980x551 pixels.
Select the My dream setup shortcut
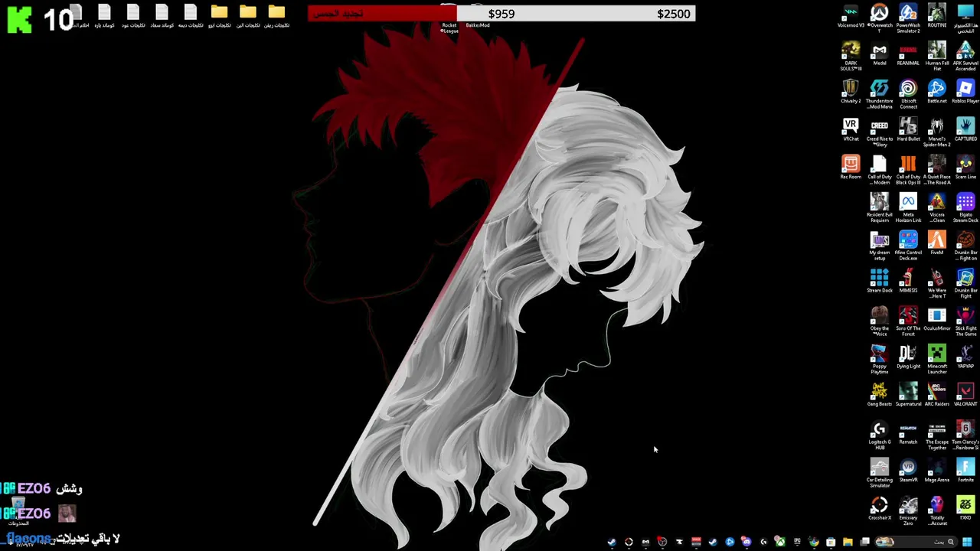pyautogui.click(x=879, y=246)
